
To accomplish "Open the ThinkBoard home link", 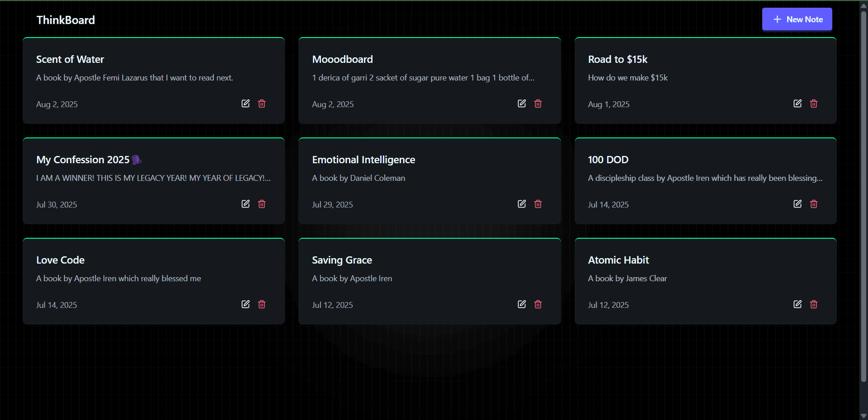I will [66, 20].
